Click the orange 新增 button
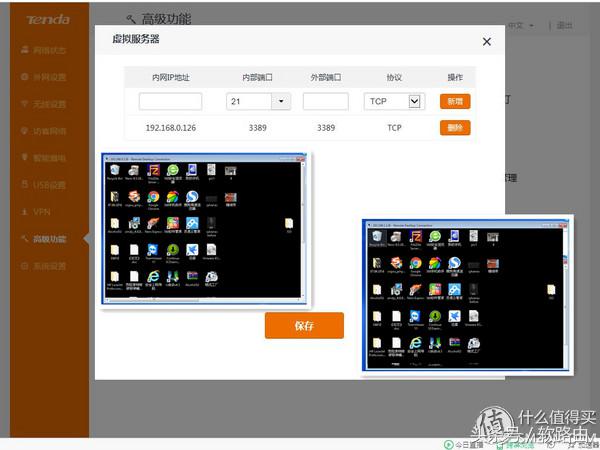Screen dimensions: 600x450 click(x=455, y=101)
